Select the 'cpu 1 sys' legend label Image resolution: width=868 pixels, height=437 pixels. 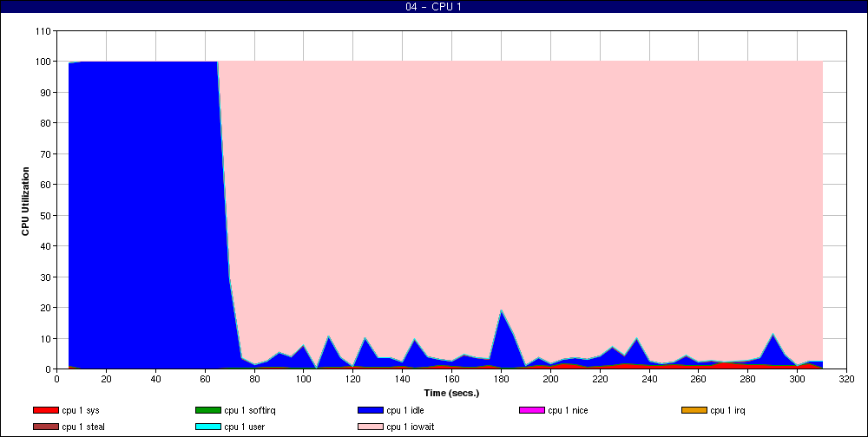[x=81, y=410]
